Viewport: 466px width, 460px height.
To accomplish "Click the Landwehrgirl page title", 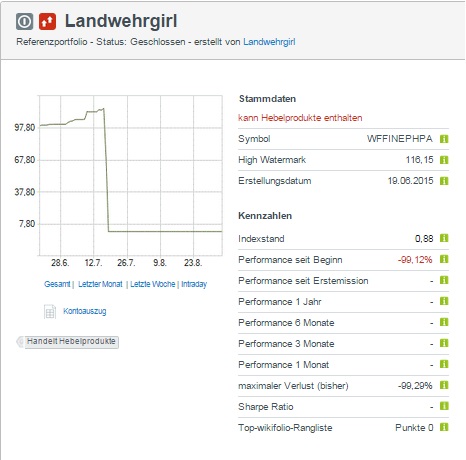I will pos(121,21).
